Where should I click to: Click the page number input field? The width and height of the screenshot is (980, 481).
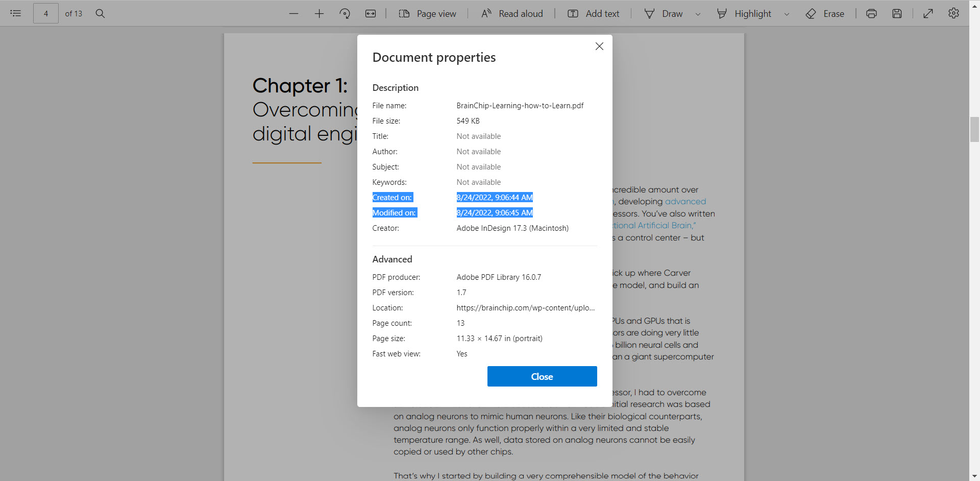(x=46, y=13)
